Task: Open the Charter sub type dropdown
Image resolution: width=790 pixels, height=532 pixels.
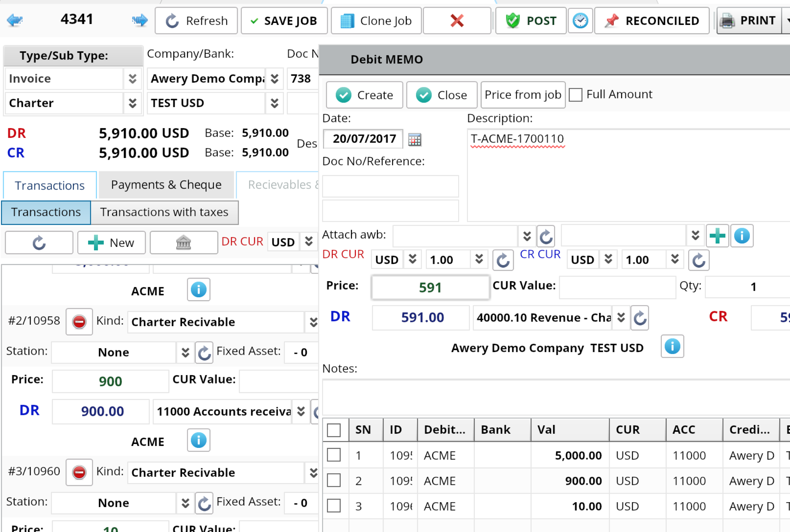Action: [x=132, y=103]
